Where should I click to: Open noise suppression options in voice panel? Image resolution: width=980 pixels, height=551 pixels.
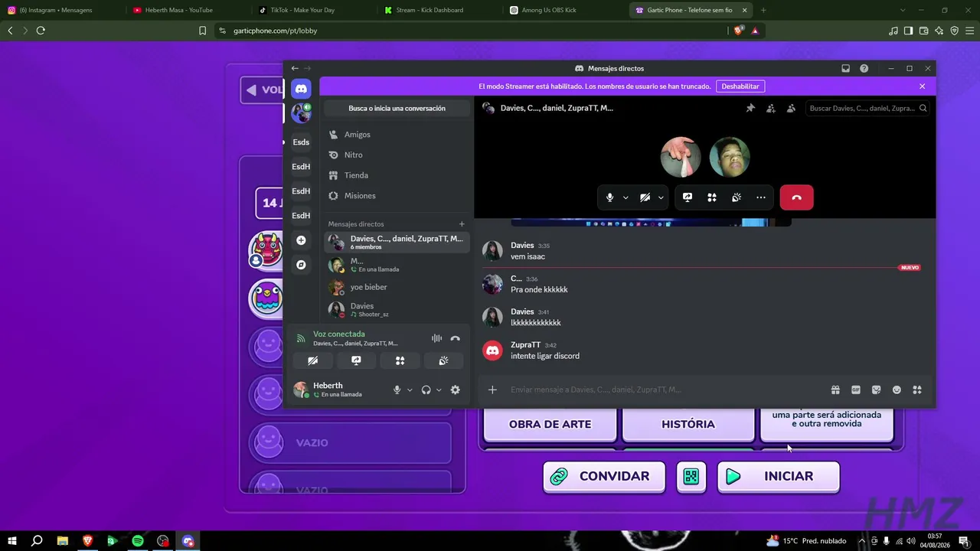436,338
